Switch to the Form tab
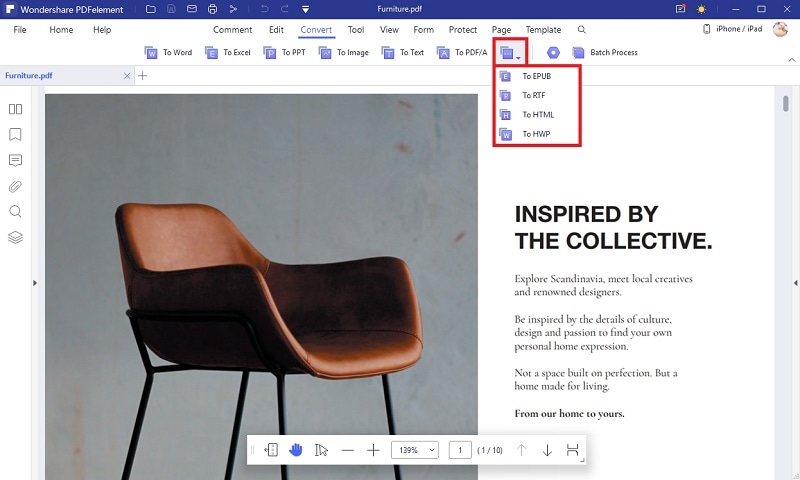This screenshot has width=800, height=480. (423, 30)
